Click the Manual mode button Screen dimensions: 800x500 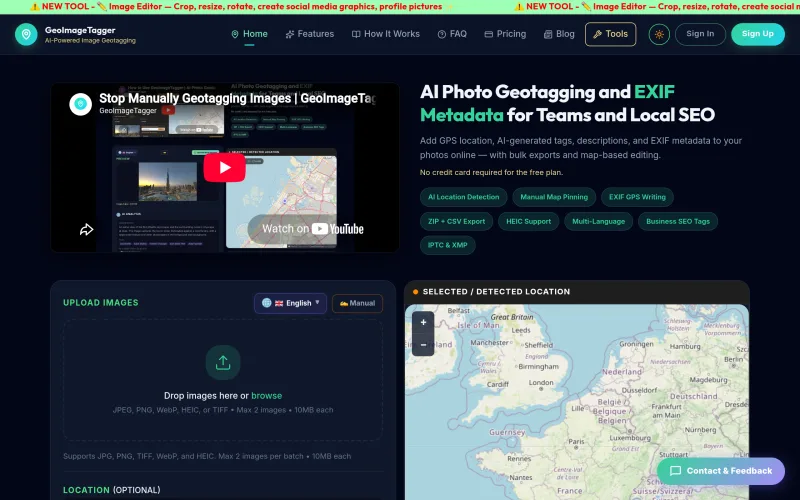(x=357, y=303)
